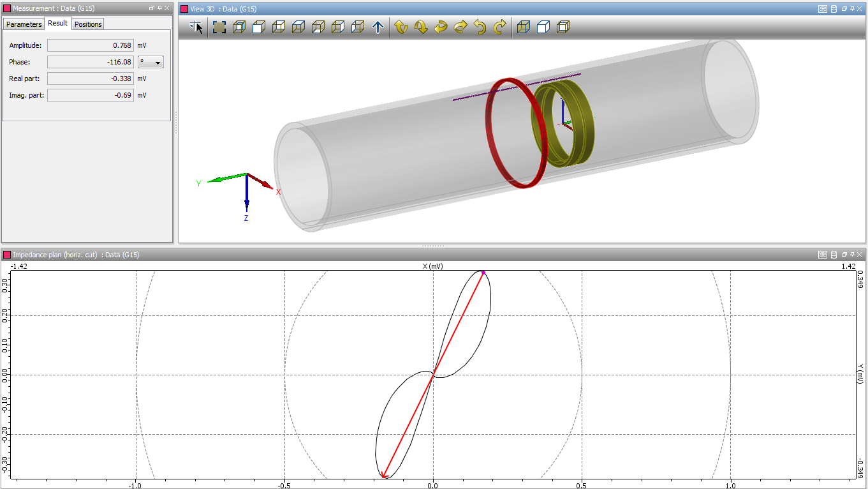Screen dimensions: 868x489
Task: Switch to hidden-line cube display mode
Action: [x=563, y=27]
